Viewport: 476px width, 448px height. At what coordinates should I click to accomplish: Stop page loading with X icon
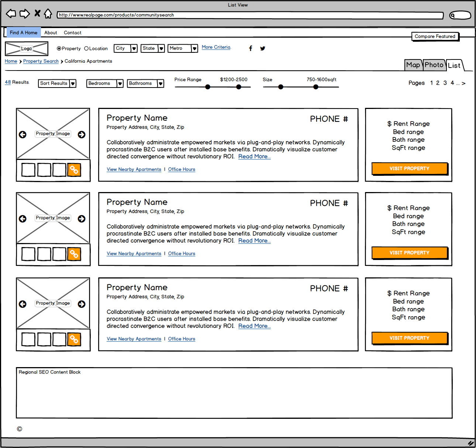[x=37, y=13]
